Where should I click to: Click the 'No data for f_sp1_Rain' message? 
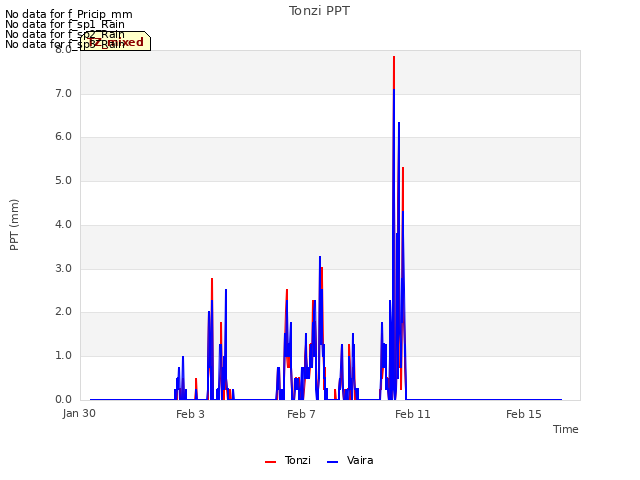(65, 24)
